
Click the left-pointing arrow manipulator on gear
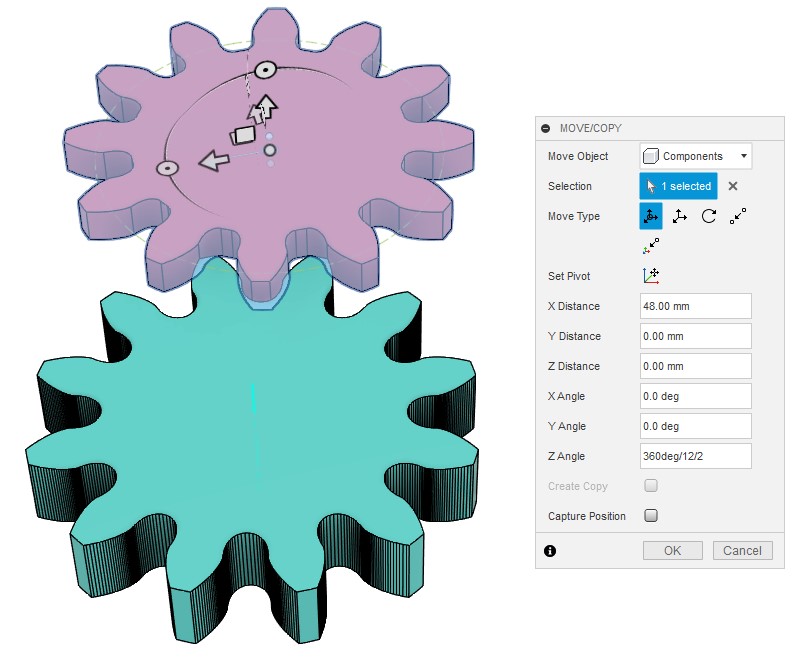pos(211,161)
